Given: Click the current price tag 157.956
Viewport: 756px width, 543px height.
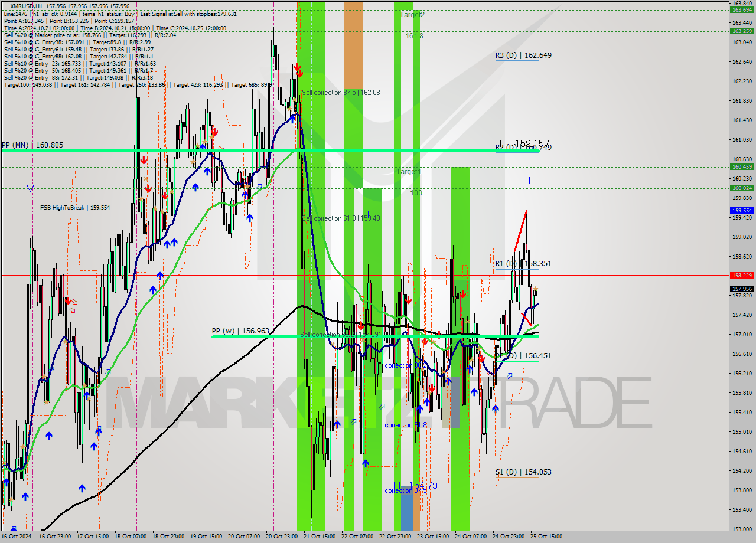Looking at the screenshot, I should tap(742, 289).
